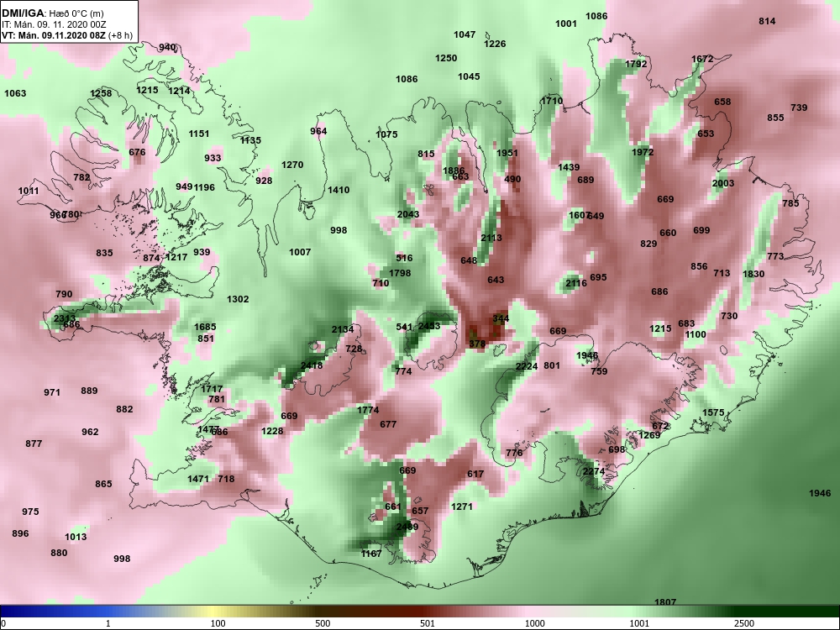Select the 1792 value in the northeast
Viewport: 840px width, 630px height.
point(636,64)
